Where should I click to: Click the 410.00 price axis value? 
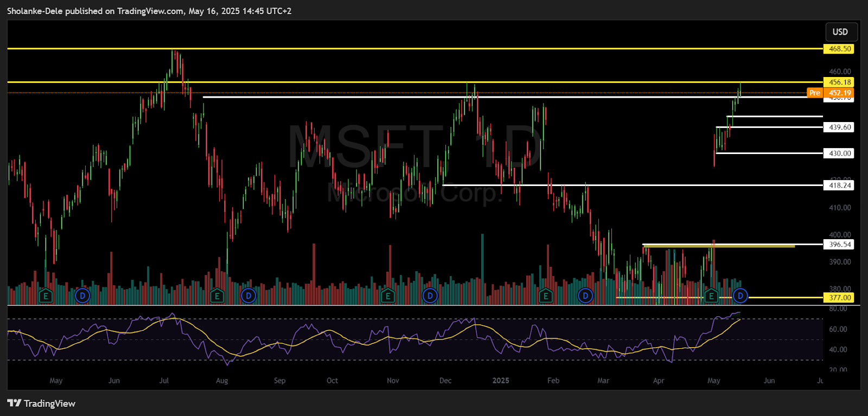[840, 208]
